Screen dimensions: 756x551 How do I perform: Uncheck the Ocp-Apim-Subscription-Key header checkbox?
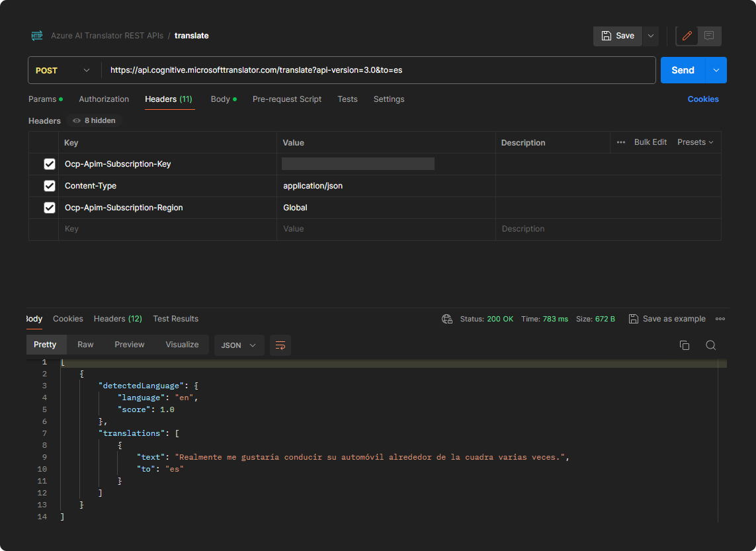point(50,164)
